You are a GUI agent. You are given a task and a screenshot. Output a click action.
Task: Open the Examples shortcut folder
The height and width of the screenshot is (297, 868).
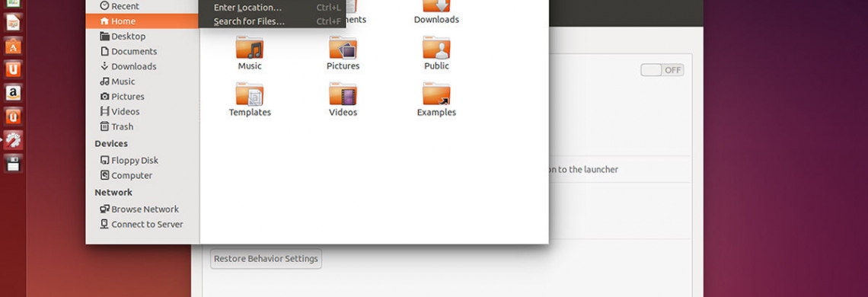436,94
